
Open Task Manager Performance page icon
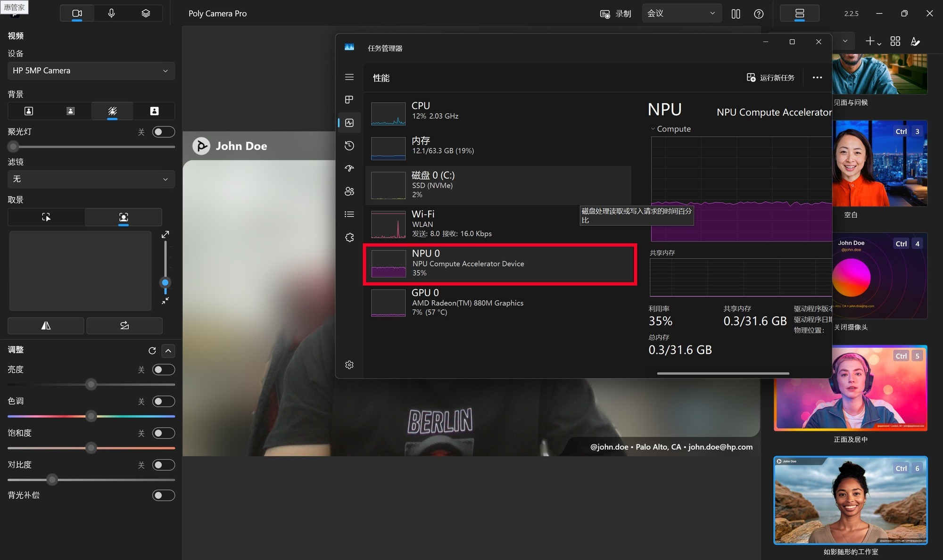pyautogui.click(x=349, y=123)
